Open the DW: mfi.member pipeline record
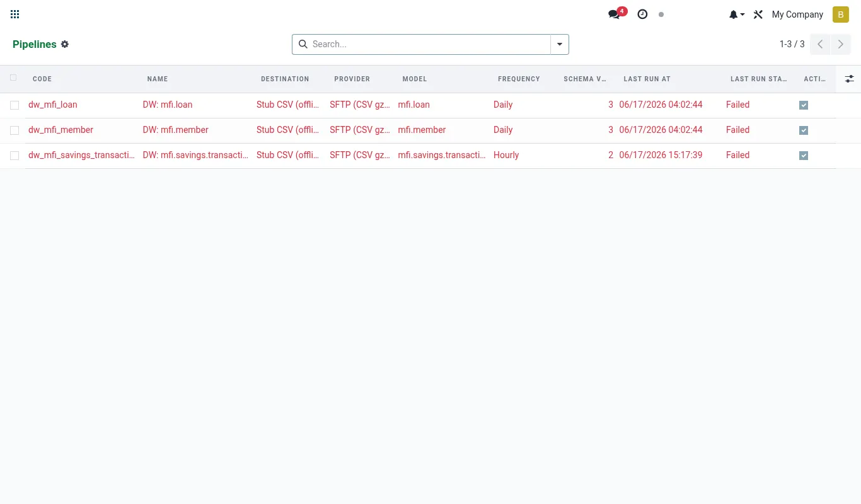Image resolution: width=861 pixels, height=504 pixels. point(176,130)
